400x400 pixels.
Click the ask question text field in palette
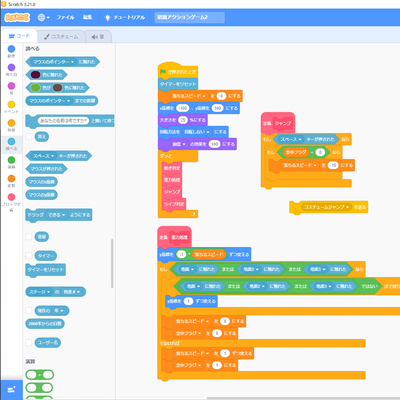pos(63,121)
